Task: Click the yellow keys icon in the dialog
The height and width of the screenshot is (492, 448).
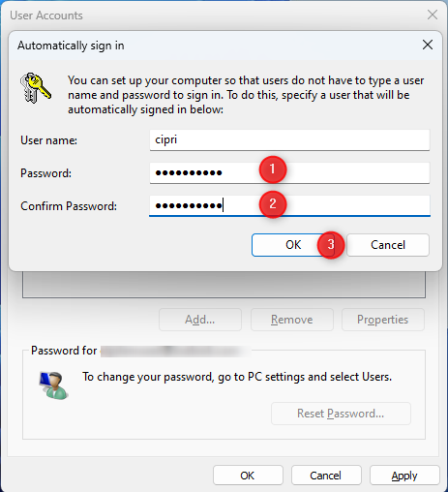Action: pyautogui.click(x=36, y=88)
